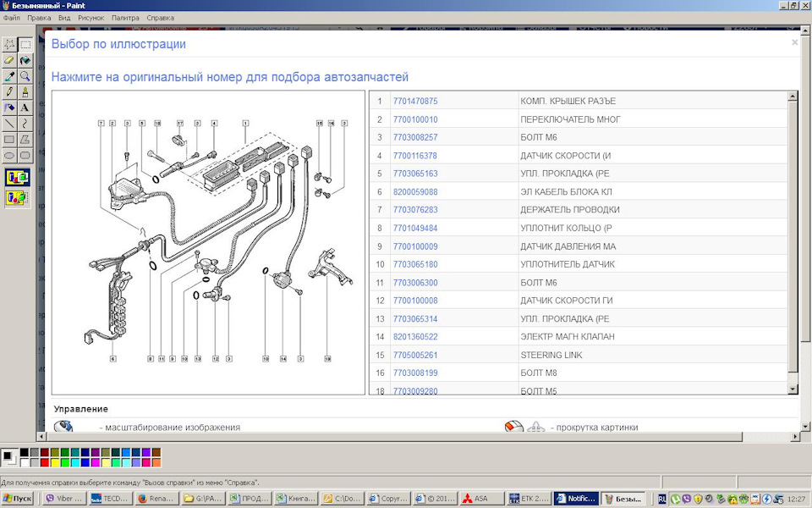Click Paint's horizontal scrollbar right arrow
812x508 pixels.
pyautogui.click(x=796, y=437)
